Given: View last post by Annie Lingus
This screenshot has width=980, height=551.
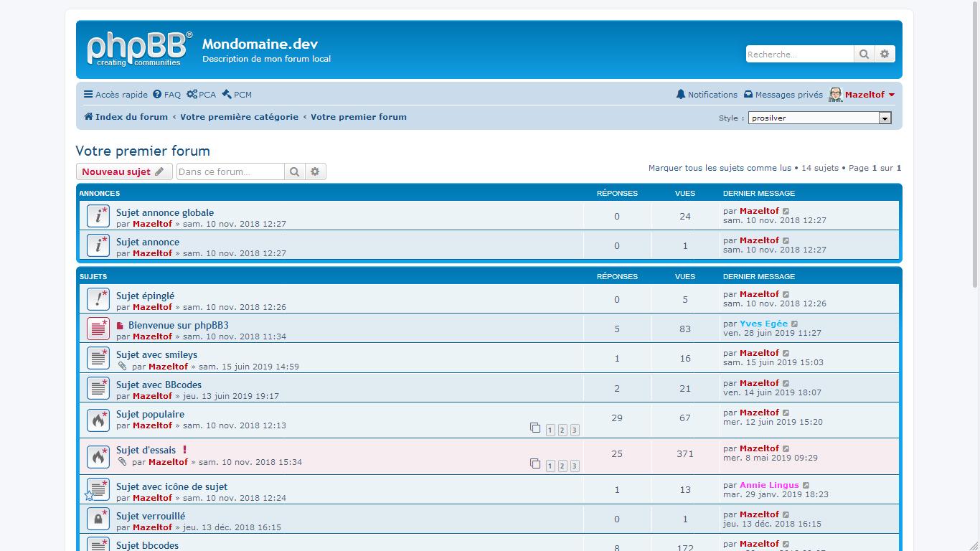Looking at the screenshot, I should point(806,486).
